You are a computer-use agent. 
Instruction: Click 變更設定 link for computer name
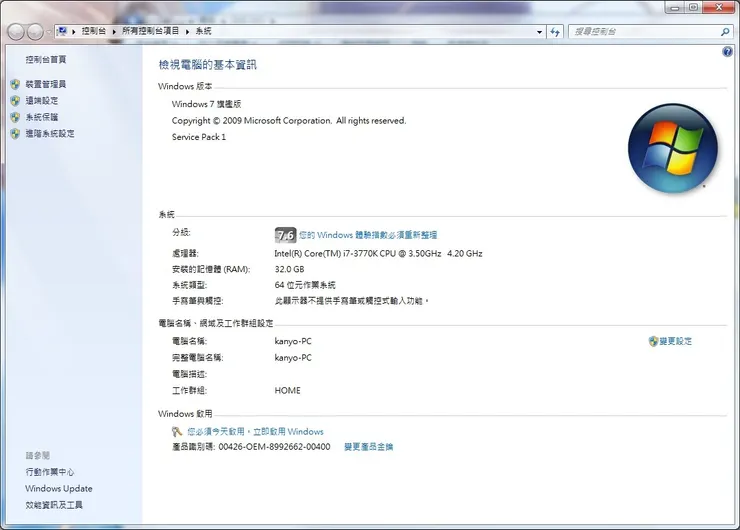pos(675,341)
